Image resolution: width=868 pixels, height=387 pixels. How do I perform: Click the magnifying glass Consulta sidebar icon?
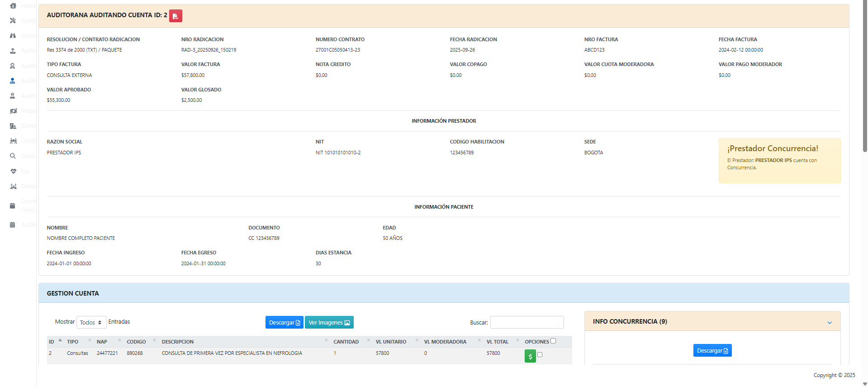tap(13, 156)
